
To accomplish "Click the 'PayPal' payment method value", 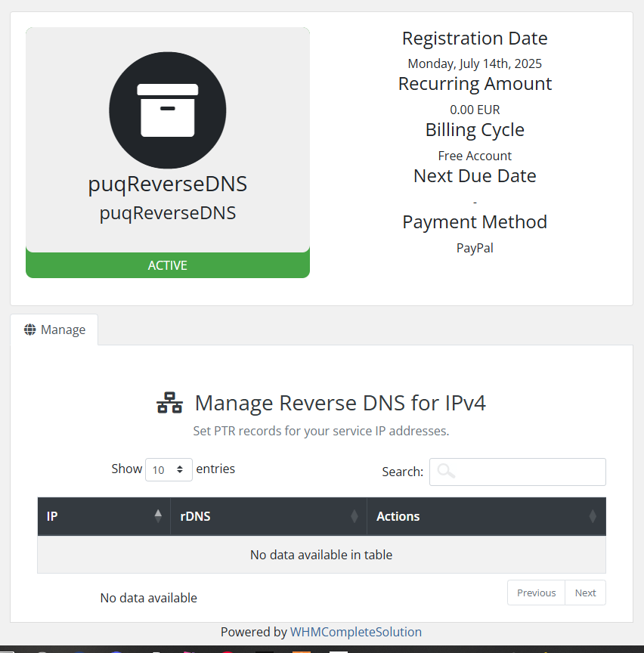I will [x=475, y=248].
